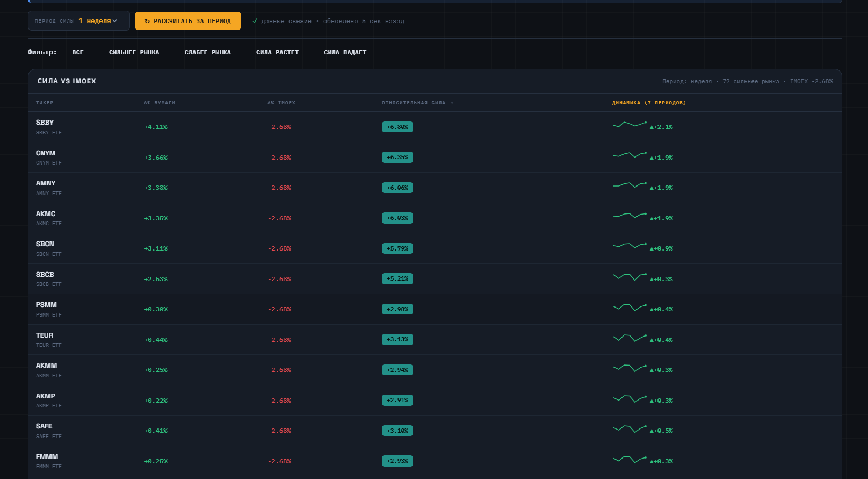Click the AKMC sparkline chart
This screenshot has height=479, width=868.
[630, 216]
